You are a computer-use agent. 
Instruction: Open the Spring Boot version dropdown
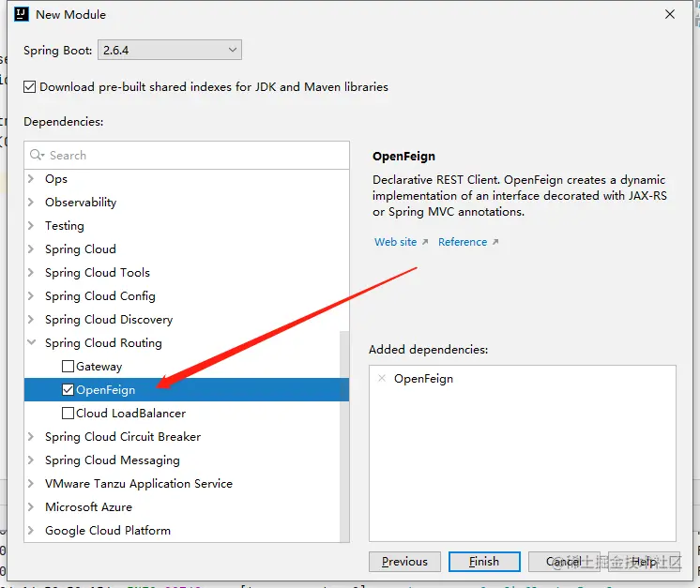170,50
